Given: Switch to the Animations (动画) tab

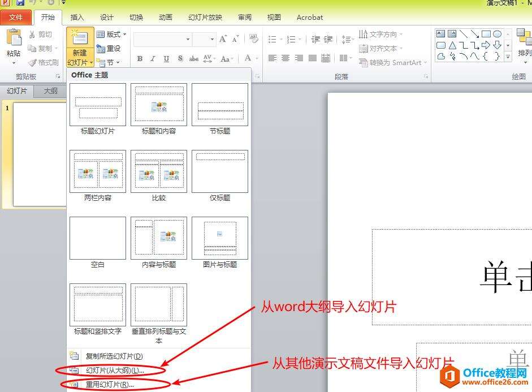Looking at the screenshot, I should coord(166,18).
